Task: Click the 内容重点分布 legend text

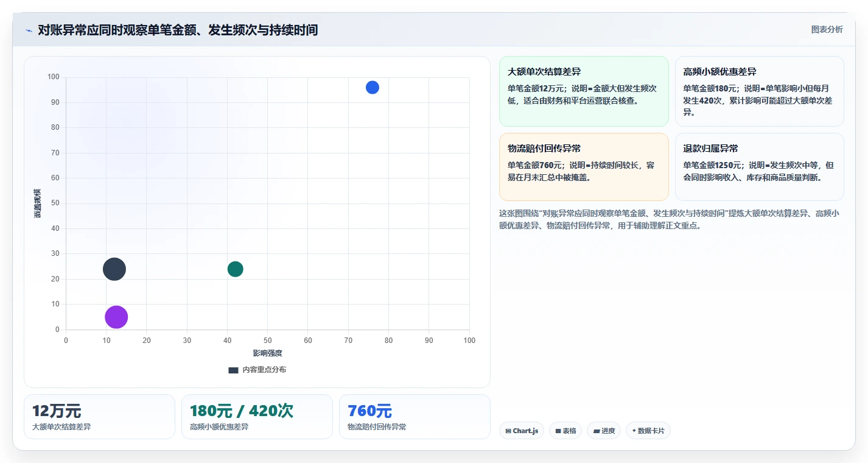Action: click(x=264, y=370)
